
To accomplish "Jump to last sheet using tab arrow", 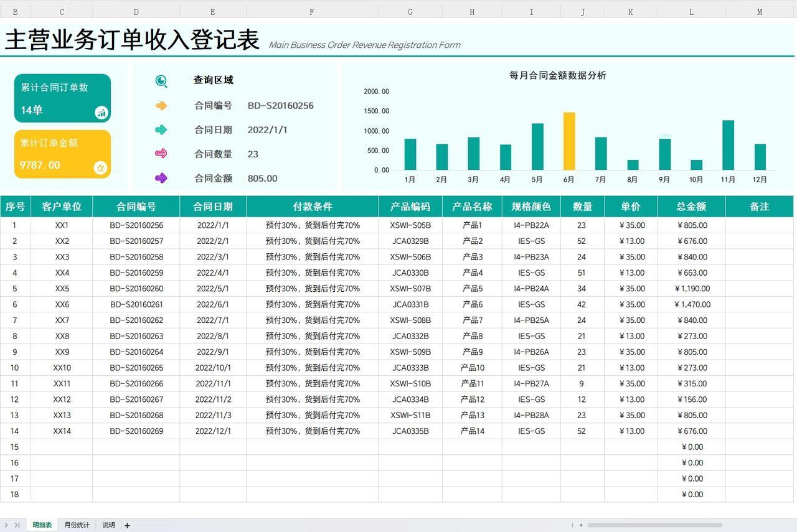I will click(x=17, y=525).
